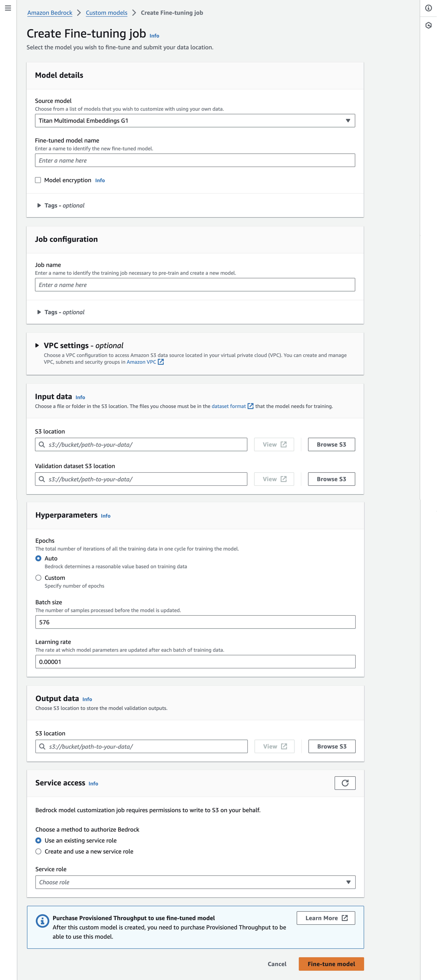Click the info circle icon in Provisioned Throughput banner

(42, 921)
